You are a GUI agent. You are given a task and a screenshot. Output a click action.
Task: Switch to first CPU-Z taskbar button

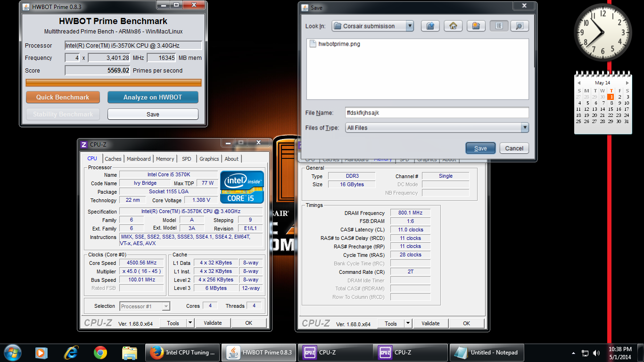[x=335, y=352]
